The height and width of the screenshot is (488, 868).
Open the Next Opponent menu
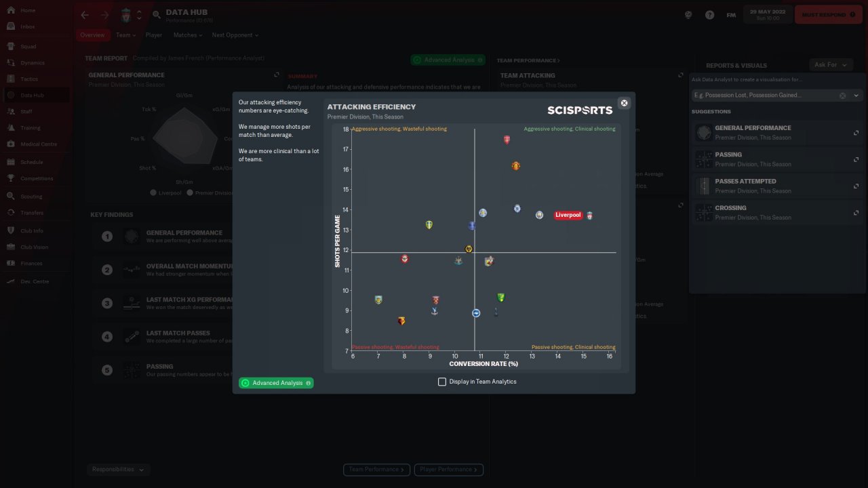pos(235,35)
